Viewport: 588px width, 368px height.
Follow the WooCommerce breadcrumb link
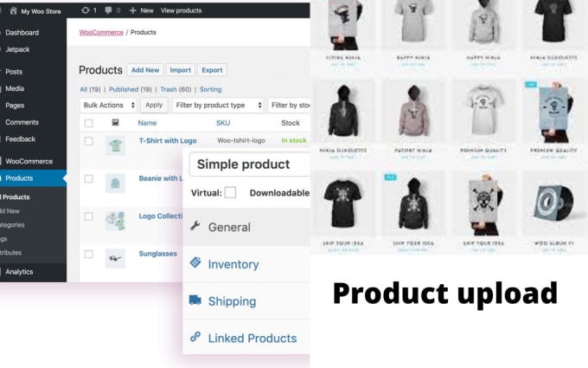pyautogui.click(x=101, y=32)
